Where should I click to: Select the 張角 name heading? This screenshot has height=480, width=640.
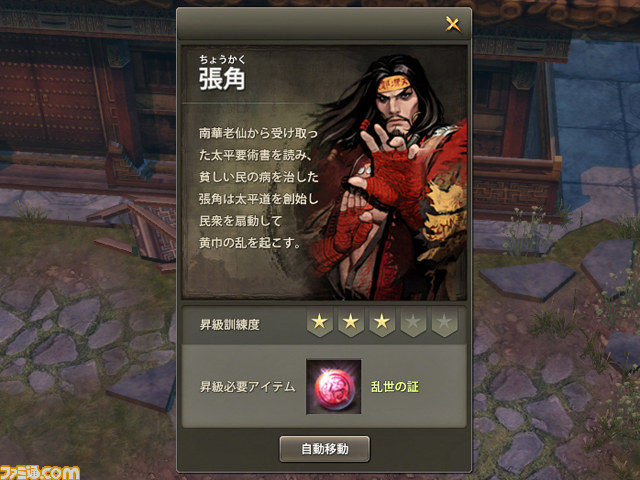click(x=222, y=79)
